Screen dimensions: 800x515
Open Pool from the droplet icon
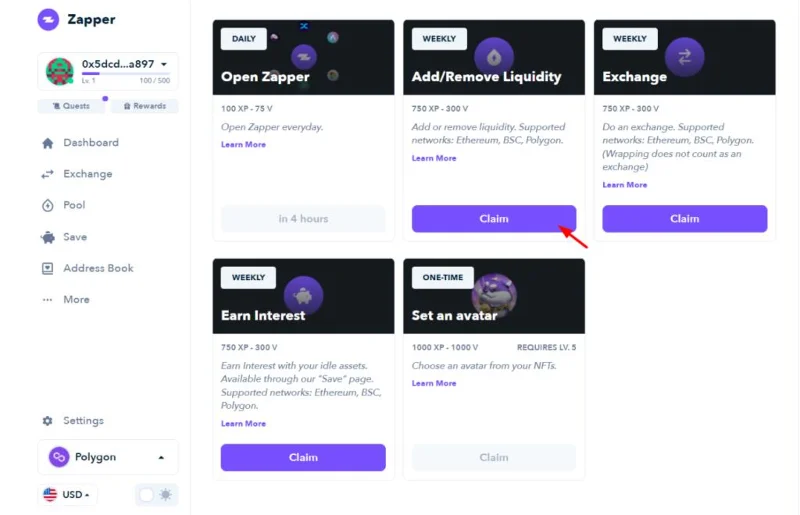click(47, 206)
